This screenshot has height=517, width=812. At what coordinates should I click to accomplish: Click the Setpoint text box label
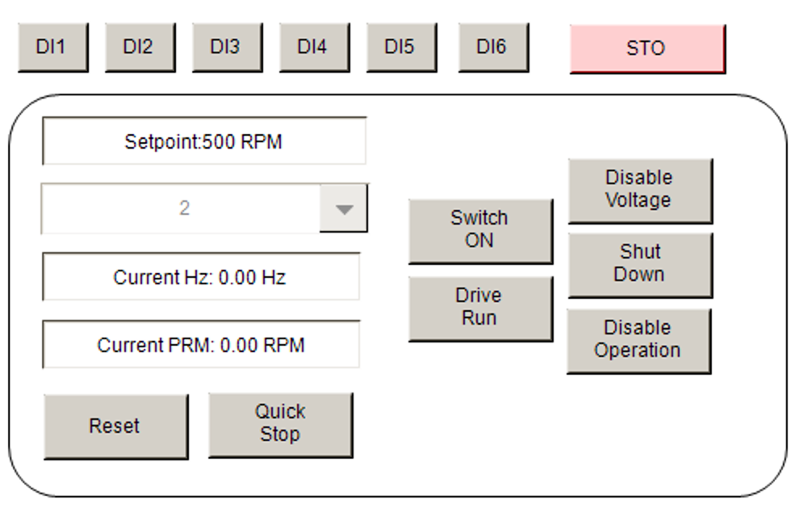click(x=204, y=141)
